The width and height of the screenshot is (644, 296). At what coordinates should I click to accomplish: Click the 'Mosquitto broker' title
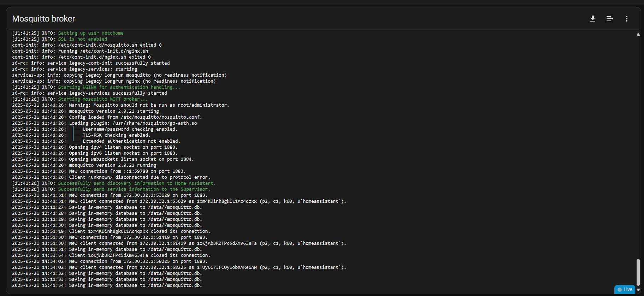tap(43, 19)
